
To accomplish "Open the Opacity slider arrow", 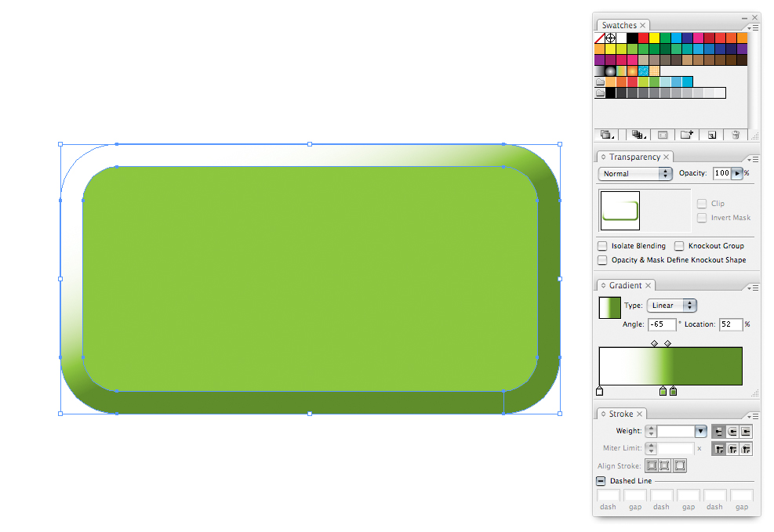I will pyautogui.click(x=737, y=173).
